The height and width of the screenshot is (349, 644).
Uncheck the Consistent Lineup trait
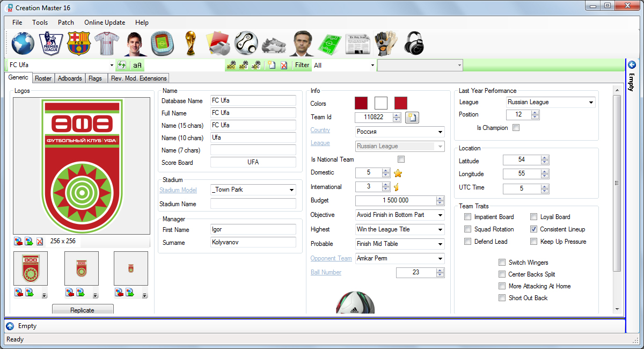[x=533, y=229]
